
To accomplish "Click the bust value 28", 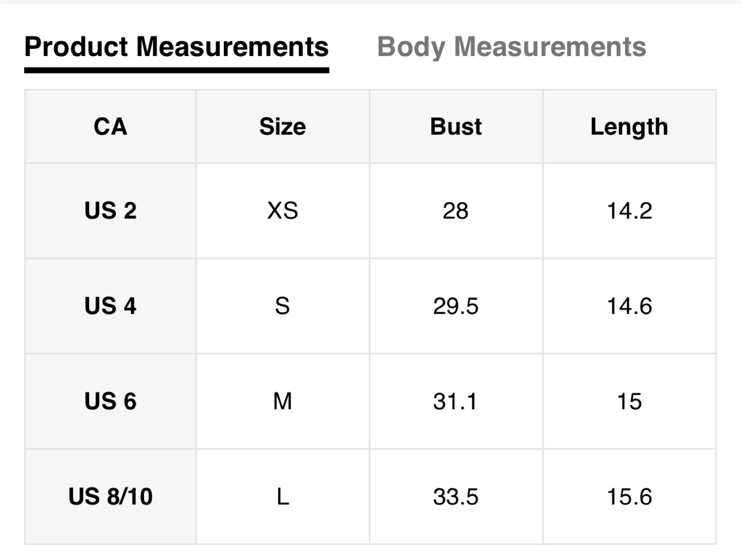I will (x=456, y=211).
